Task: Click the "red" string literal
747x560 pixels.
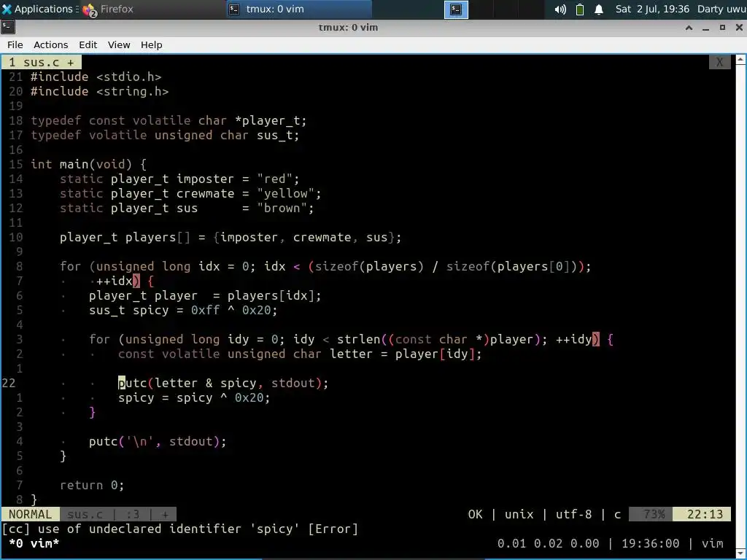Action: click(274, 179)
